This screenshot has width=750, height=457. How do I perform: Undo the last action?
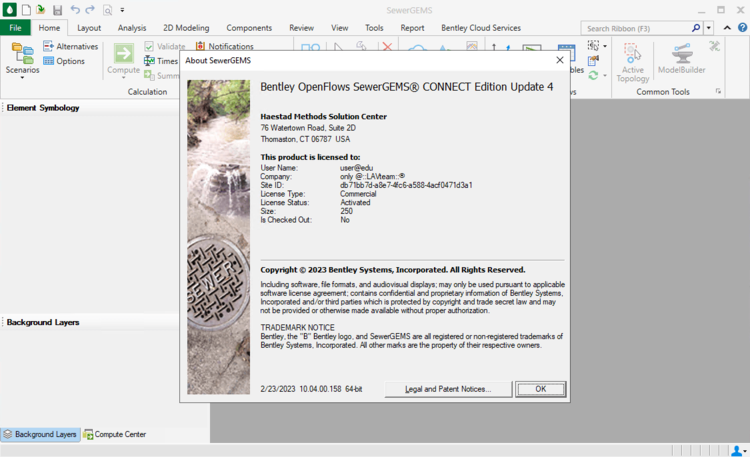[75, 10]
